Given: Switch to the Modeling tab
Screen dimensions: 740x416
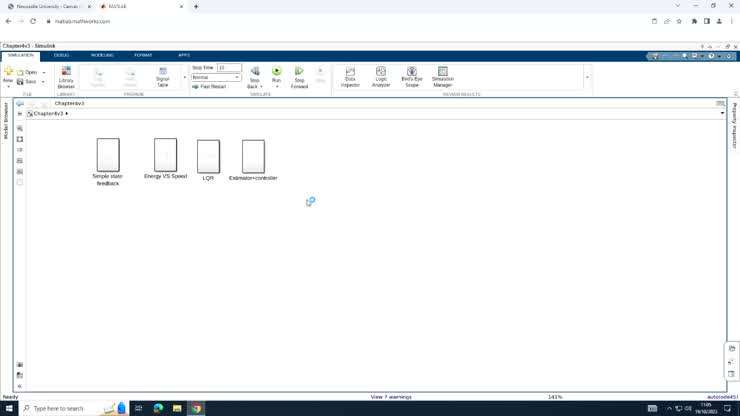Looking at the screenshot, I should [x=102, y=55].
